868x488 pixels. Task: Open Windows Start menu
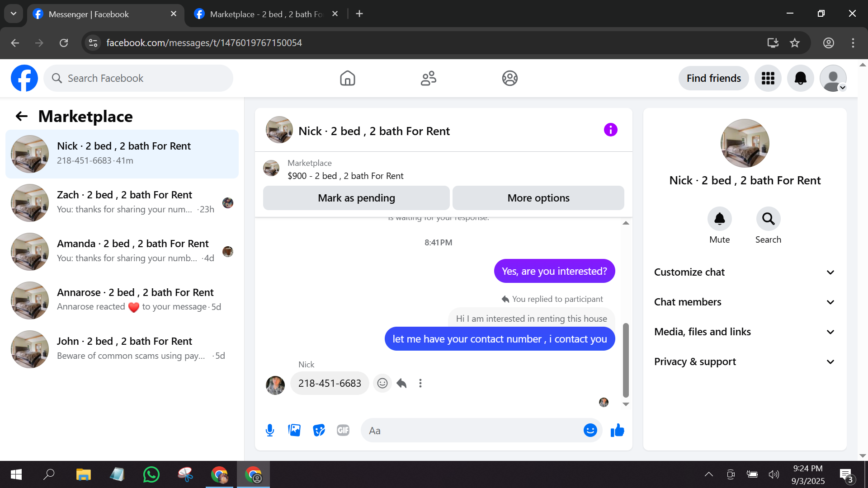(x=16, y=474)
